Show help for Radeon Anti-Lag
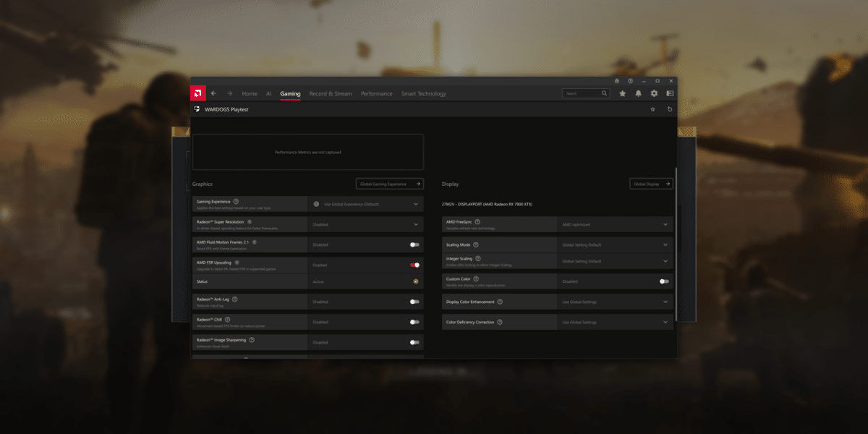The height and width of the screenshot is (434, 868). click(235, 298)
